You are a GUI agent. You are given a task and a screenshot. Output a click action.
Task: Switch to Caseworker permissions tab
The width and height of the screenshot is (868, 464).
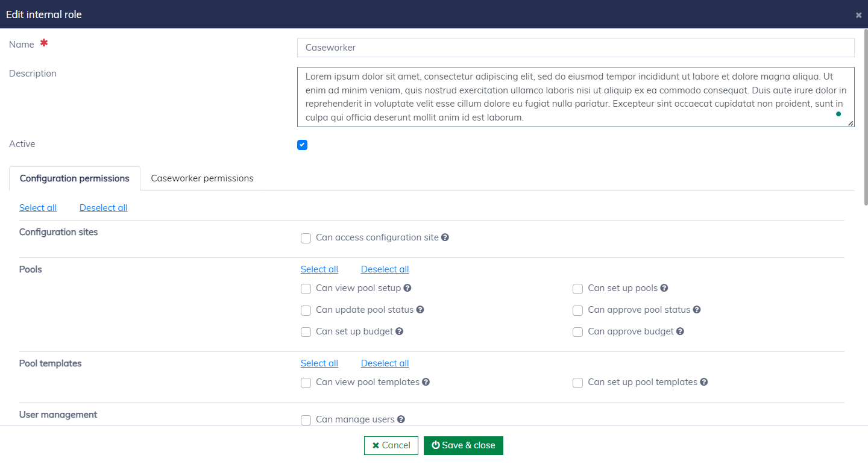point(202,178)
